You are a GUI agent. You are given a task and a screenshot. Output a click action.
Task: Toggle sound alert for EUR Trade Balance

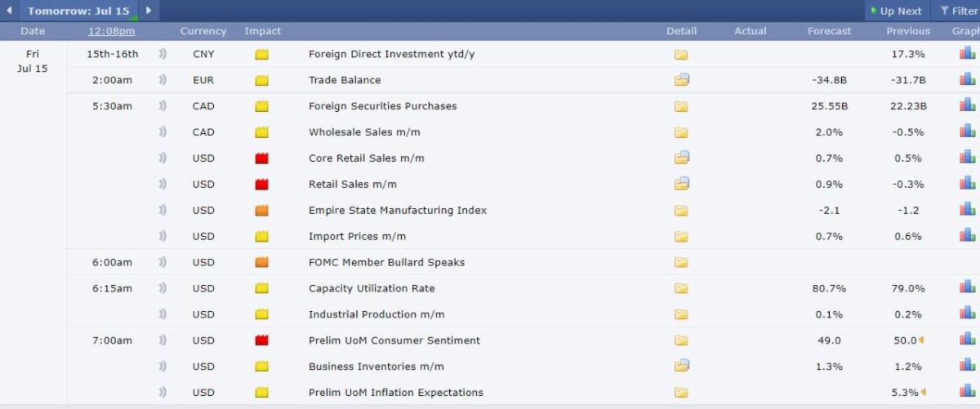pyautogui.click(x=163, y=80)
